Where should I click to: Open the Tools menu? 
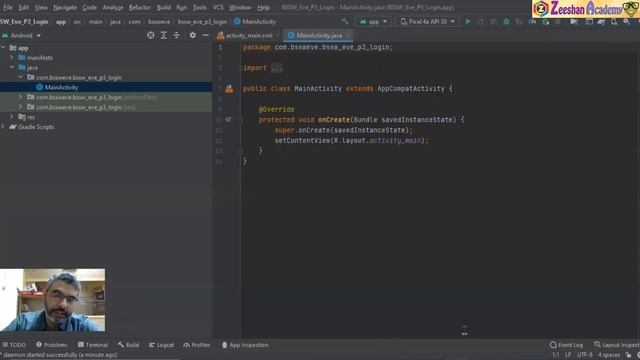click(200, 7)
